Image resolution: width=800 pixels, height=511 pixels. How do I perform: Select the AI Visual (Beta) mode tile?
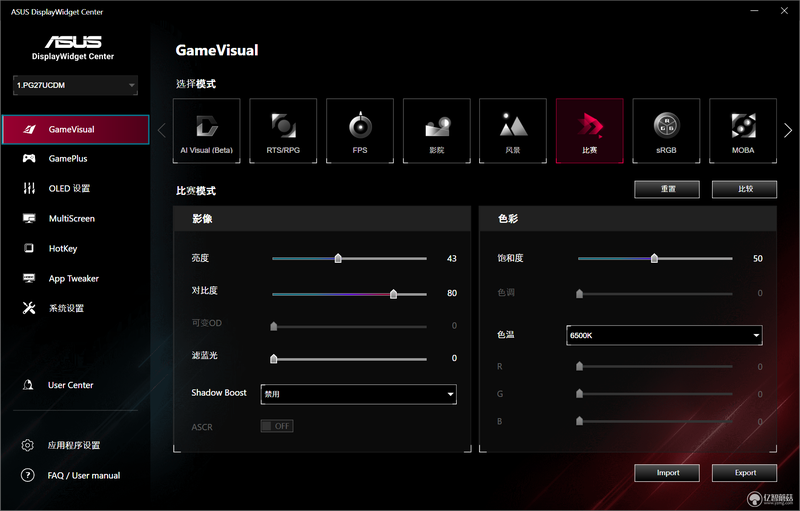(x=207, y=131)
